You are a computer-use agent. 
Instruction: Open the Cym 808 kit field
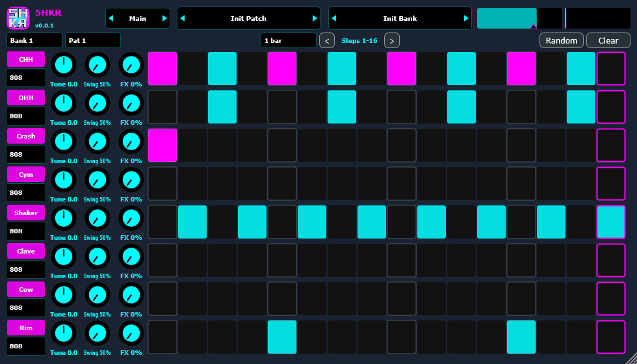pos(26,192)
